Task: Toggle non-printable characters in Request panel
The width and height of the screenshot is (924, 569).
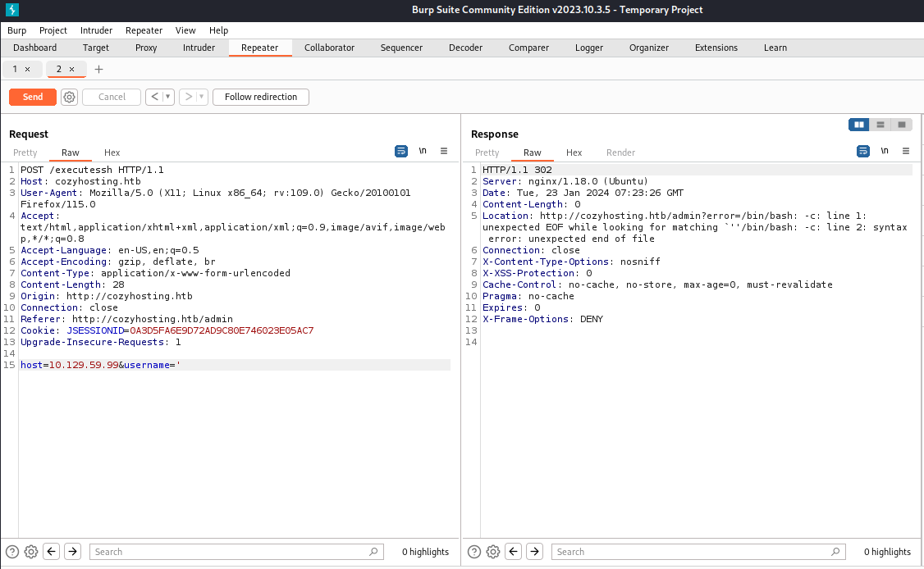Action: [423, 152]
